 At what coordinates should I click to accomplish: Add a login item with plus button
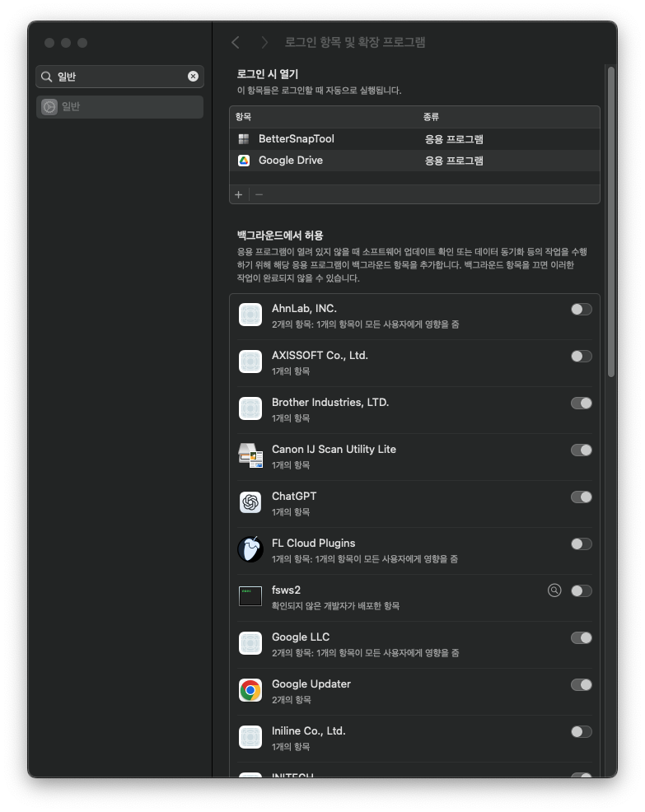(x=238, y=194)
